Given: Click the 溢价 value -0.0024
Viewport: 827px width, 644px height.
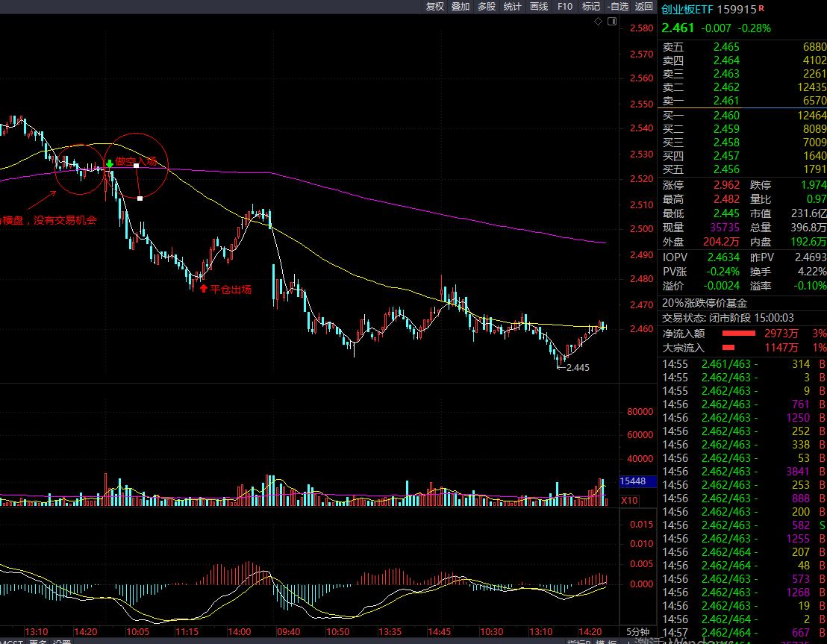Looking at the screenshot, I should pyautogui.click(x=722, y=286).
